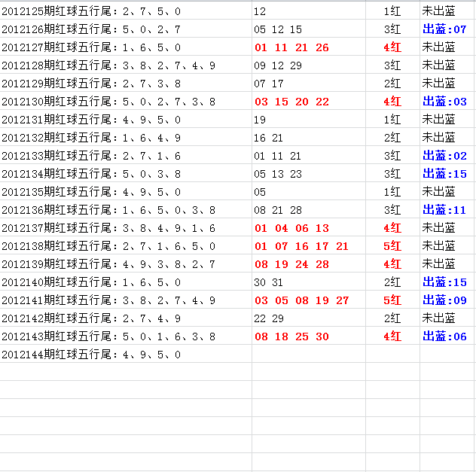Select the 出蓝:09 cell

[x=444, y=300]
